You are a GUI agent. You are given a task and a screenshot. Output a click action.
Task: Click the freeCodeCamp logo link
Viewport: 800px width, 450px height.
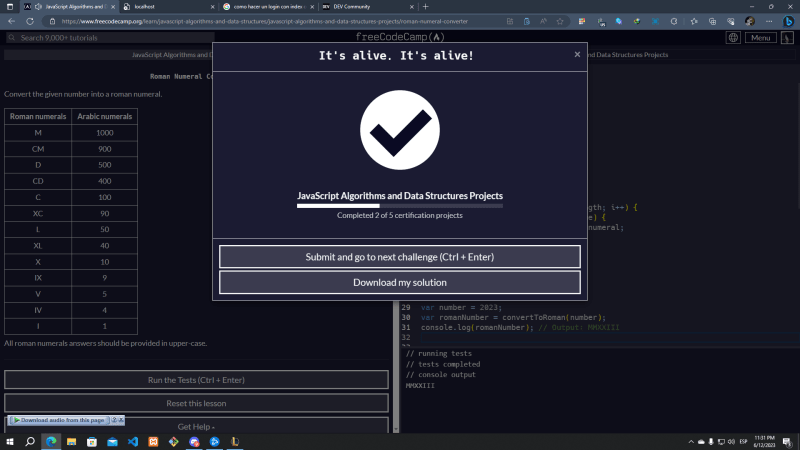[399, 37]
